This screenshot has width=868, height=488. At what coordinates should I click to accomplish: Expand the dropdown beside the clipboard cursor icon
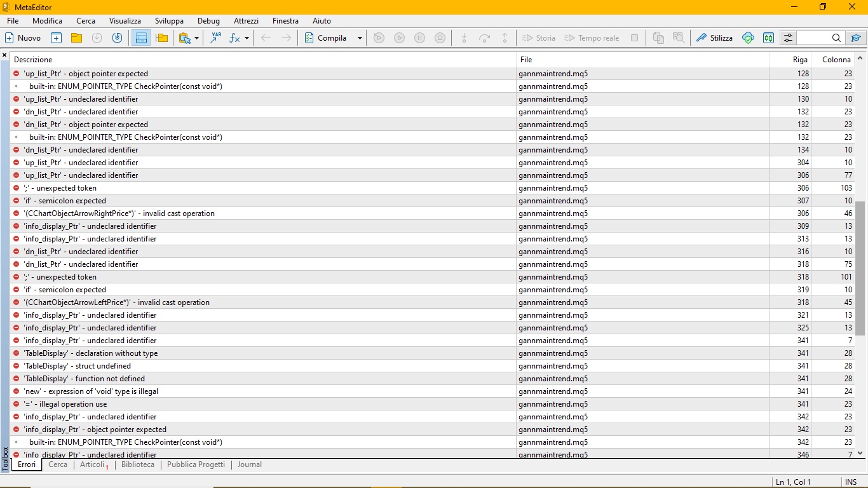point(196,38)
